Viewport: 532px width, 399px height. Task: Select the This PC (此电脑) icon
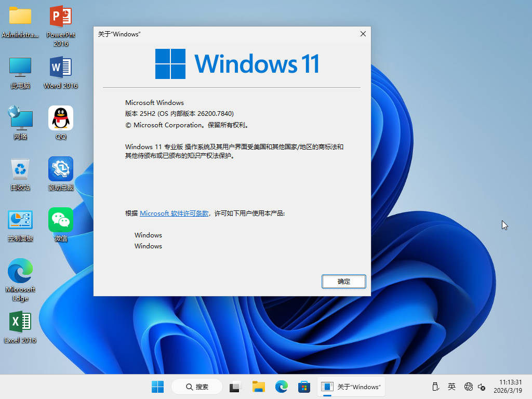coord(20,68)
